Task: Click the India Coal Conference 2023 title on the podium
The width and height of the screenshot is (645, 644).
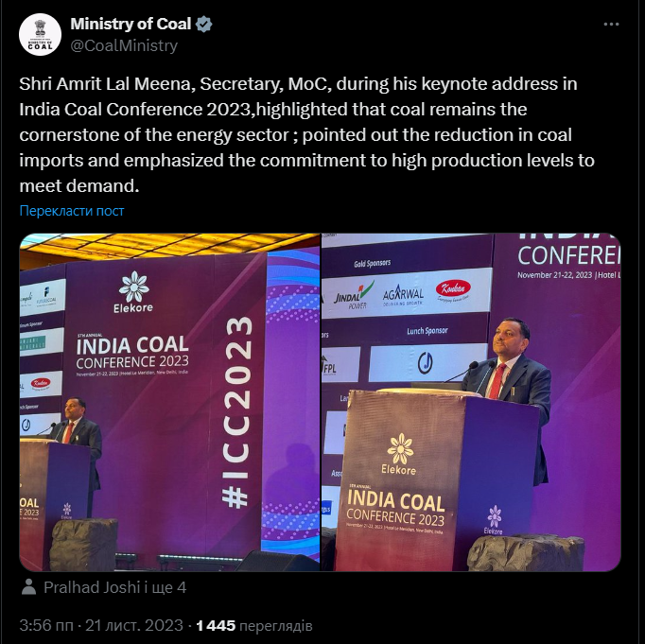Action: (x=395, y=508)
